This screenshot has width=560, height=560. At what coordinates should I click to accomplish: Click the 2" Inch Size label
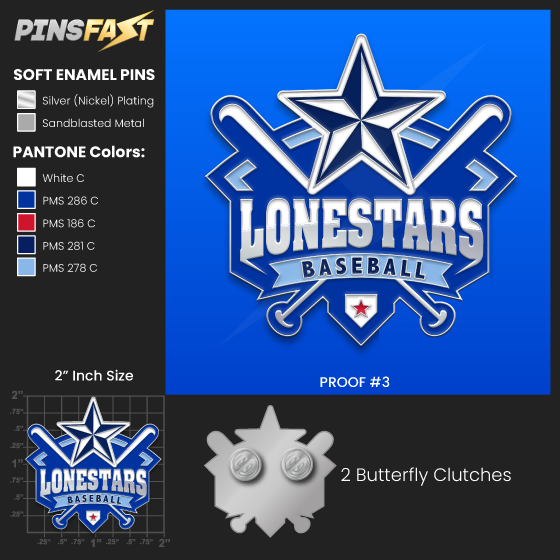point(94,376)
